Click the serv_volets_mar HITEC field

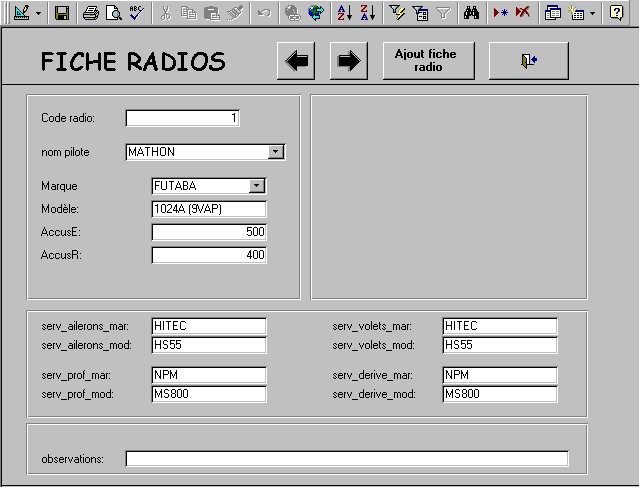pyautogui.click(x=500, y=326)
